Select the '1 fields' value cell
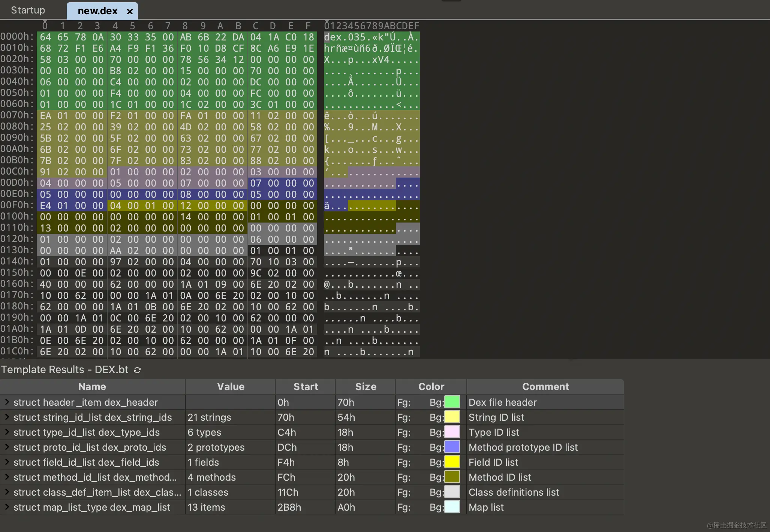This screenshot has width=770, height=532. pos(231,462)
